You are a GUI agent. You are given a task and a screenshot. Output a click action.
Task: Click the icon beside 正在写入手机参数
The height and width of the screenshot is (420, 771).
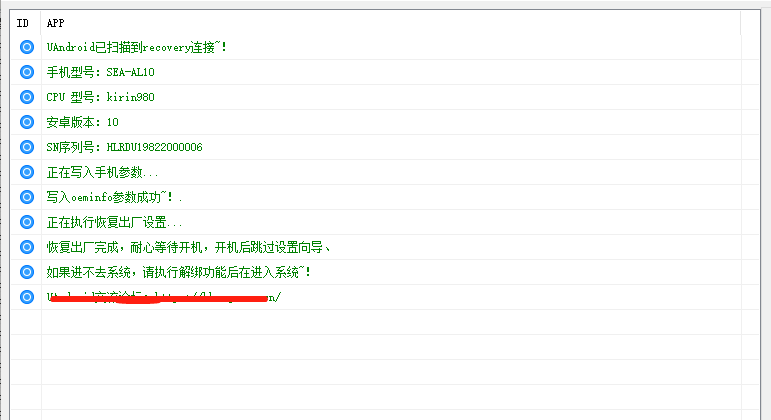[x=27, y=172]
